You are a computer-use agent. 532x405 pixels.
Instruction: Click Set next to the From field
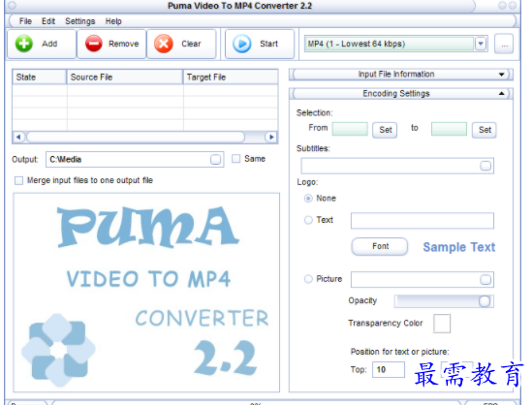pos(385,130)
